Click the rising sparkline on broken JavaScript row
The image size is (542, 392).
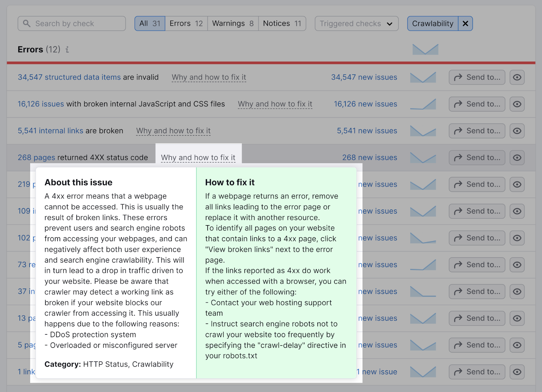[423, 104]
